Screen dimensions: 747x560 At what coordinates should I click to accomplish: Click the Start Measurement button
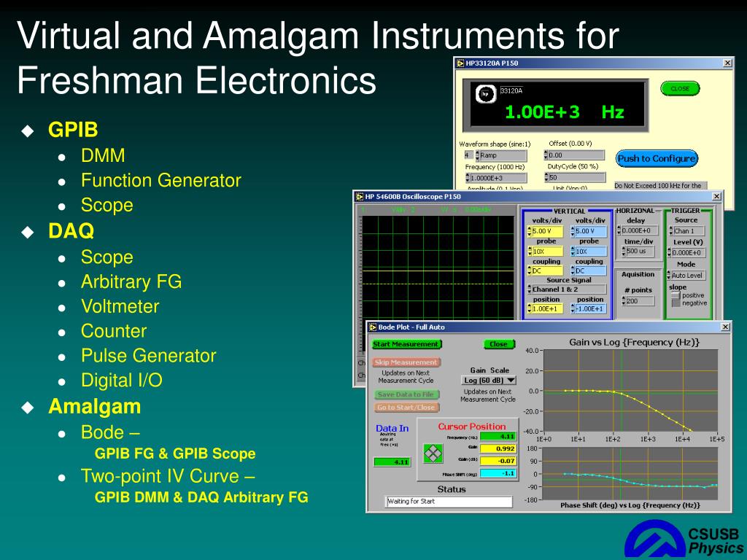(406, 344)
